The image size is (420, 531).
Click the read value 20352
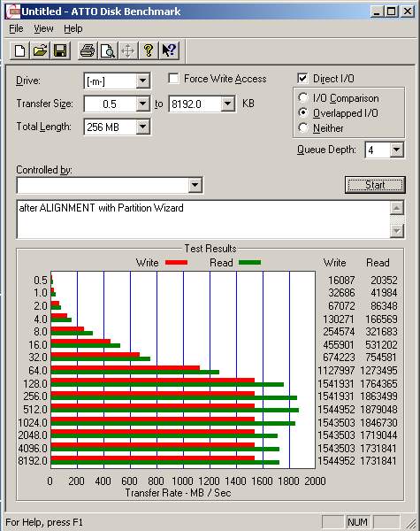click(384, 281)
